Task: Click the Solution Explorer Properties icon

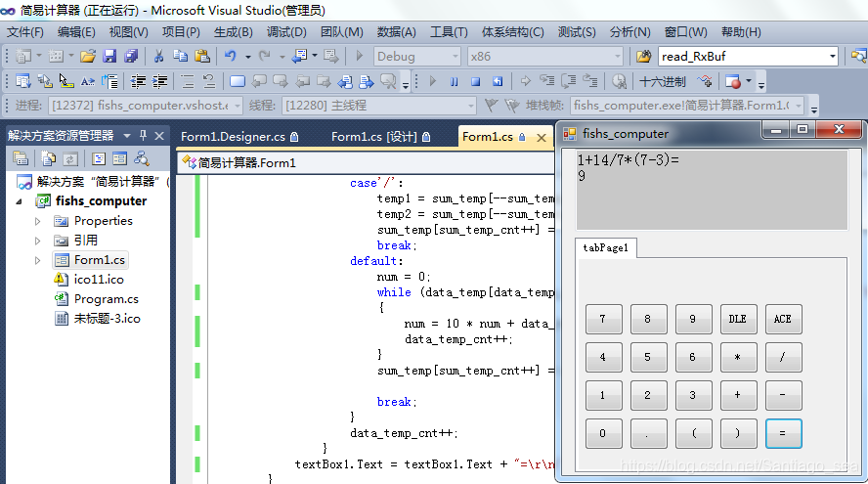Action: [21, 159]
